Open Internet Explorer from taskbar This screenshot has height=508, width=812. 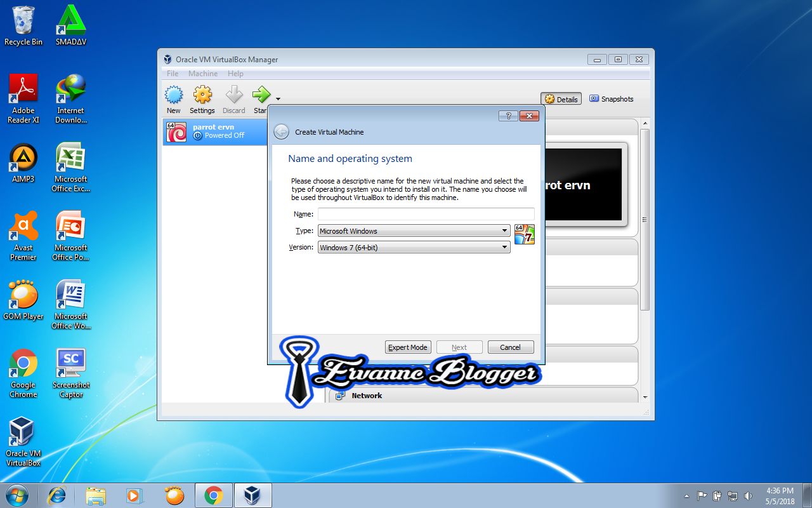[57, 495]
